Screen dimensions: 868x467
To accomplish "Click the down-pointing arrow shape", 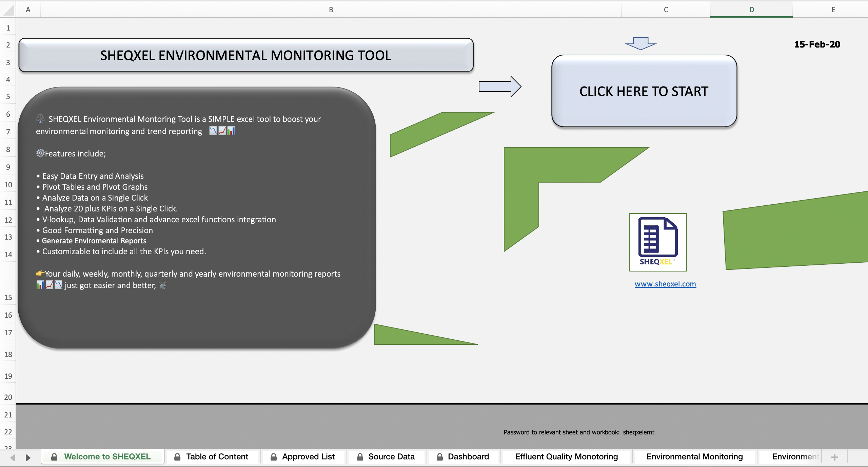I will (x=640, y=43).
